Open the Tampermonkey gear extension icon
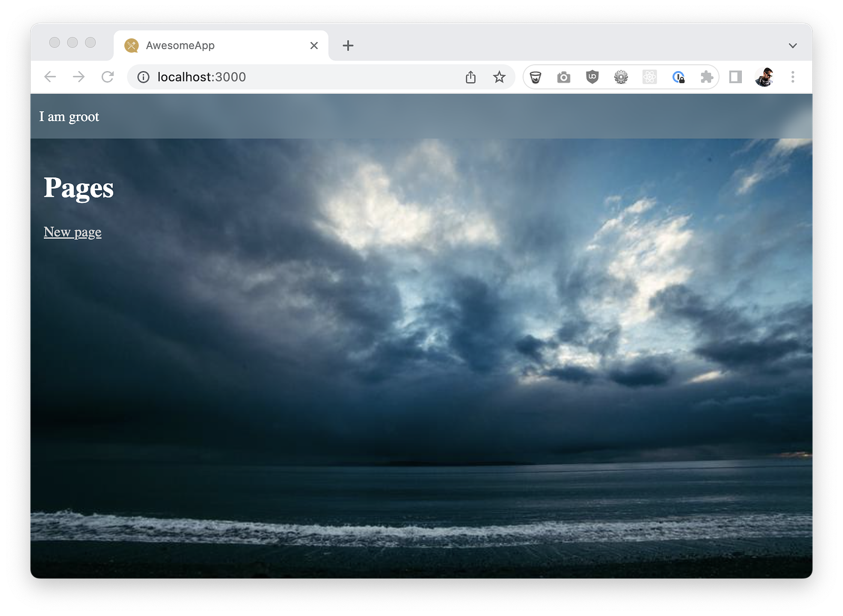 point(621,77)
